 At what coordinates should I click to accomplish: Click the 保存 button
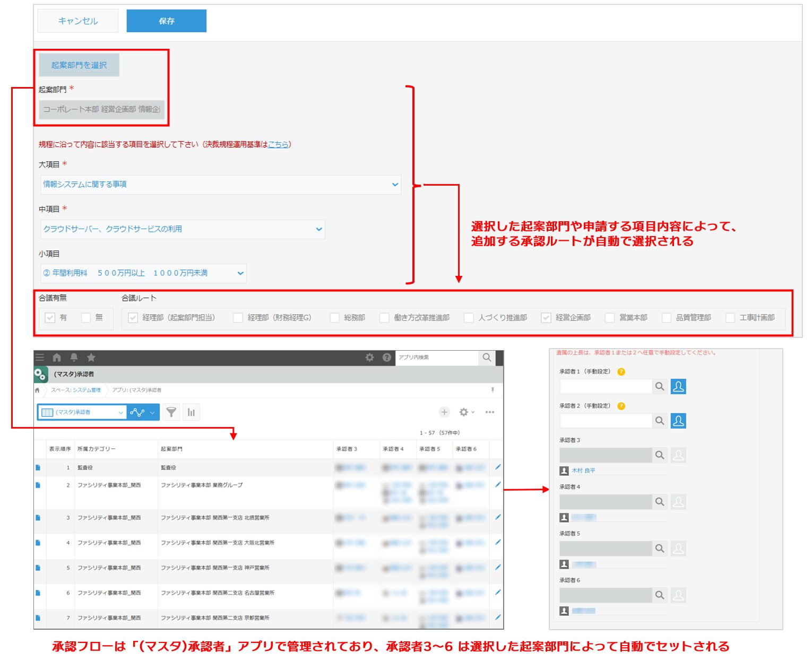tap(166, 21)
